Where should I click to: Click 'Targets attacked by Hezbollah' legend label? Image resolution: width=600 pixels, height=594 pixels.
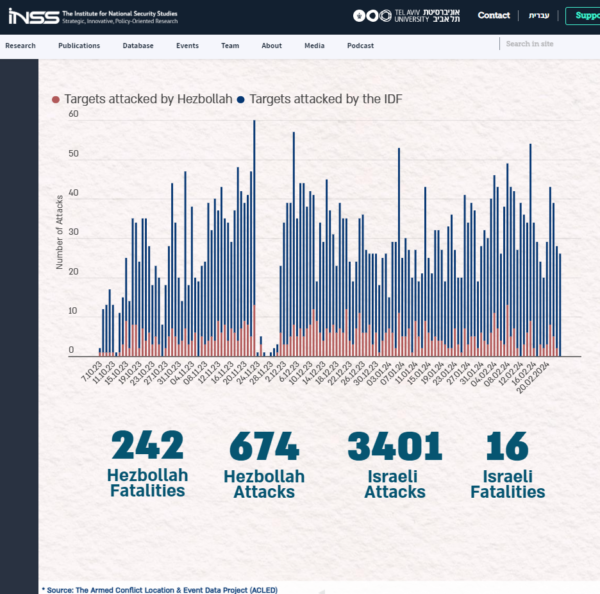pyautogui.click(x=148, y=99)
